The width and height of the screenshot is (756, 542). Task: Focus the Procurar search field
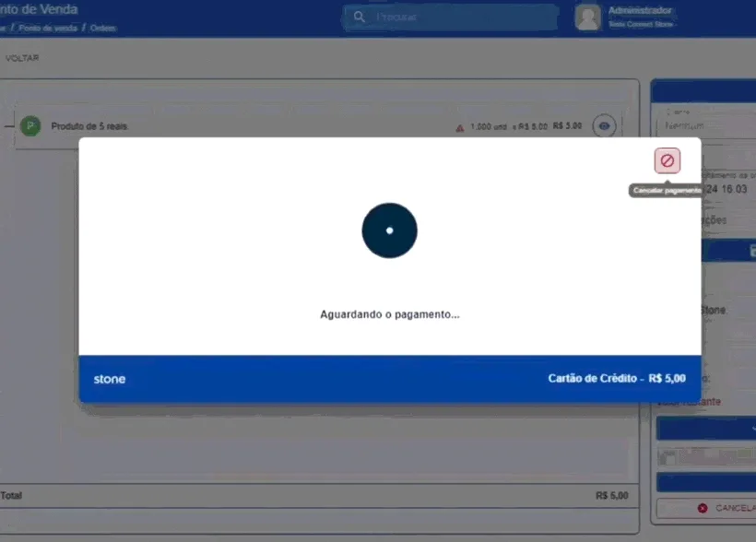[451, 18]
